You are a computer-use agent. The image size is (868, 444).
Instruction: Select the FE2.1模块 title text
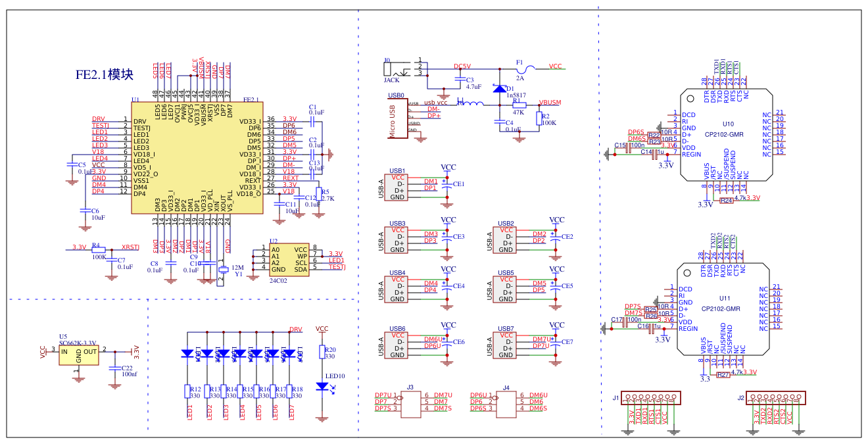tap(105, 74)
